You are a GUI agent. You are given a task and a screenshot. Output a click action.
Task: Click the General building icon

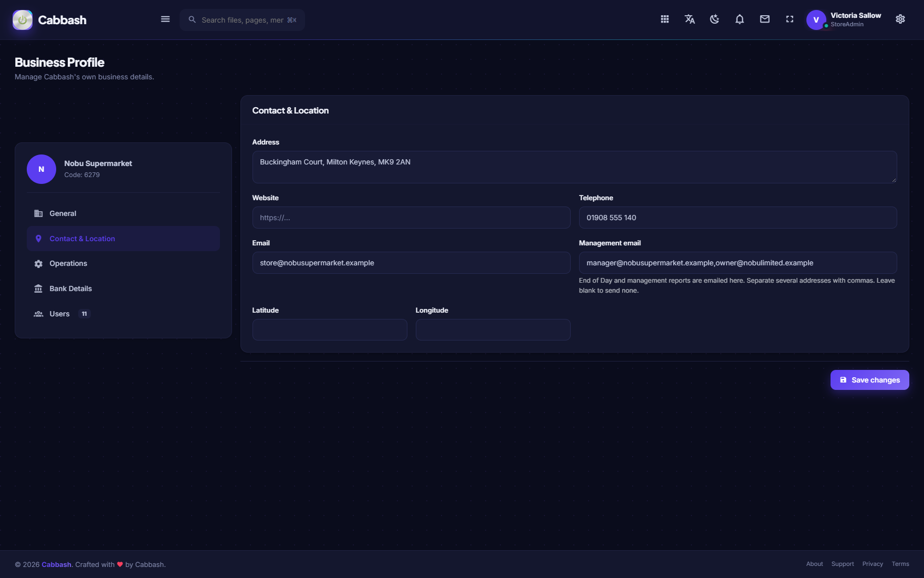coord(38,213)
